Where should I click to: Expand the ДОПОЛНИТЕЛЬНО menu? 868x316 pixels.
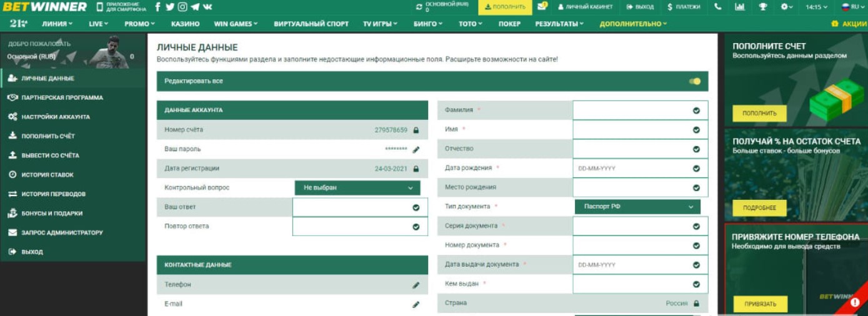[633, 24]
